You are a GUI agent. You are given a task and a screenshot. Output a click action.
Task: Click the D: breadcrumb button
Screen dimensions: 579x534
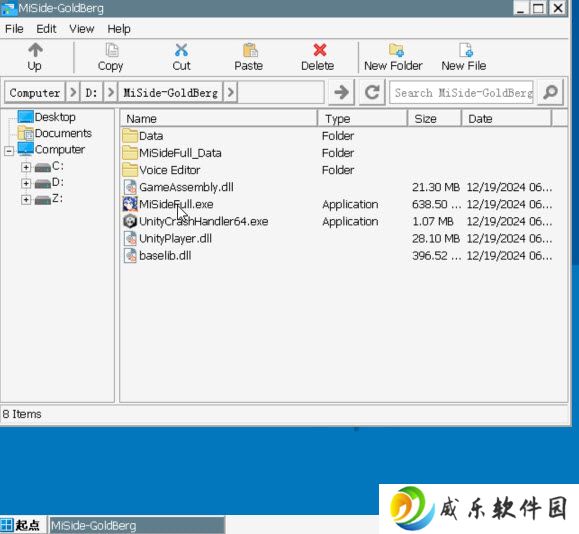tap(92, 92)
